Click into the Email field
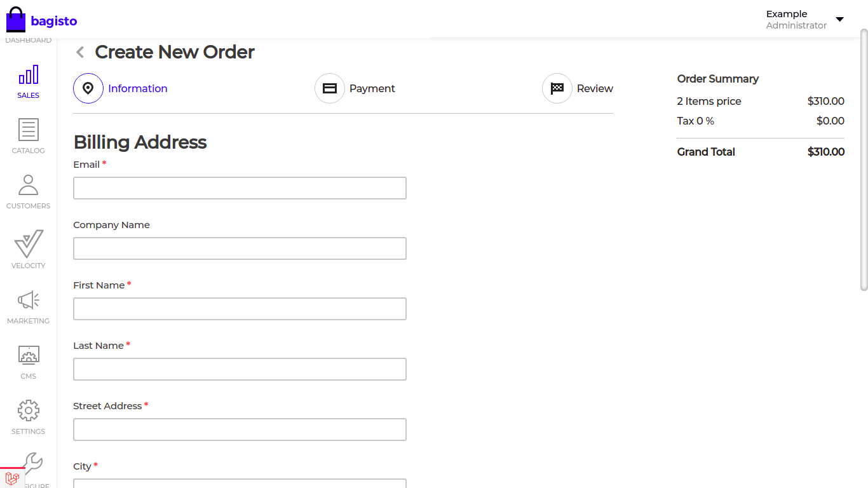The height and width of the screenshot is (488, 868). click(x=240, y=188)
